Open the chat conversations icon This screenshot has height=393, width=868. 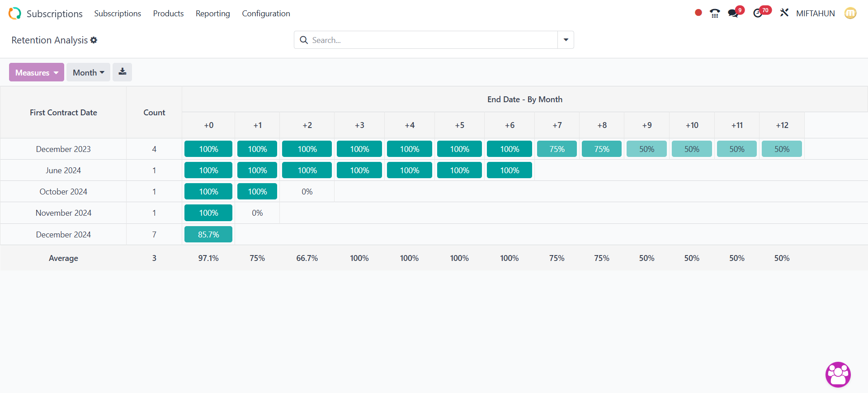click(733, 13)
